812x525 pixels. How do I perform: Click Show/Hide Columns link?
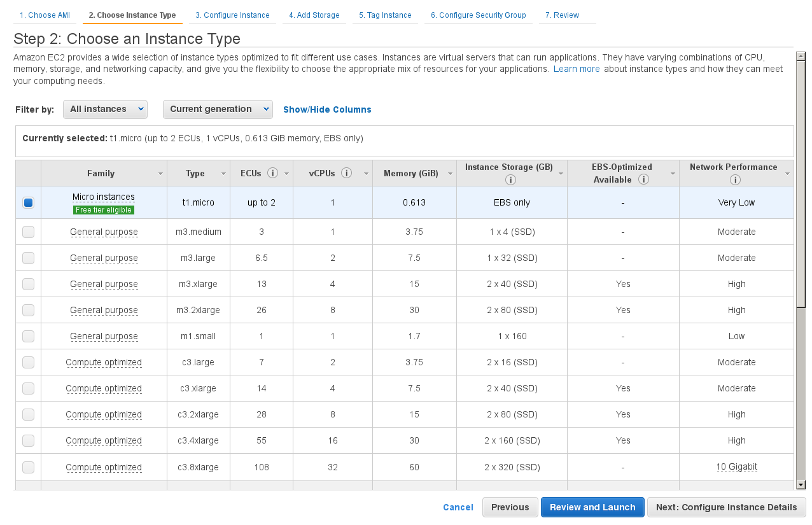tap(327, 109)
